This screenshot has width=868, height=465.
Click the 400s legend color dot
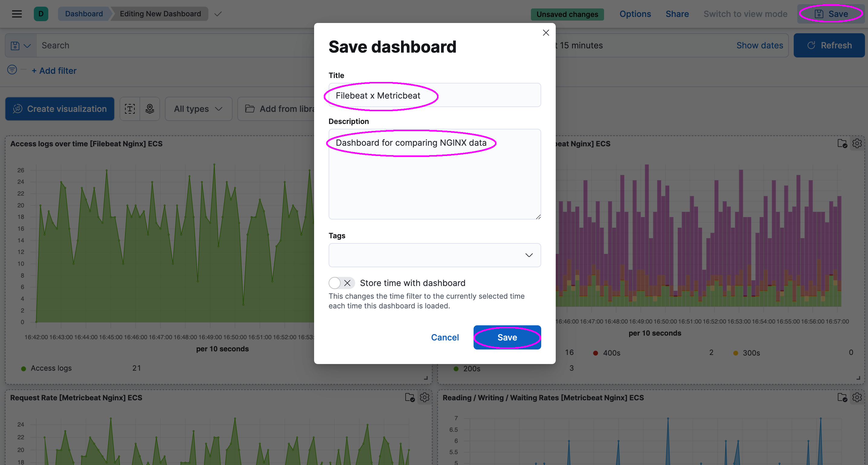coord(595,353)
